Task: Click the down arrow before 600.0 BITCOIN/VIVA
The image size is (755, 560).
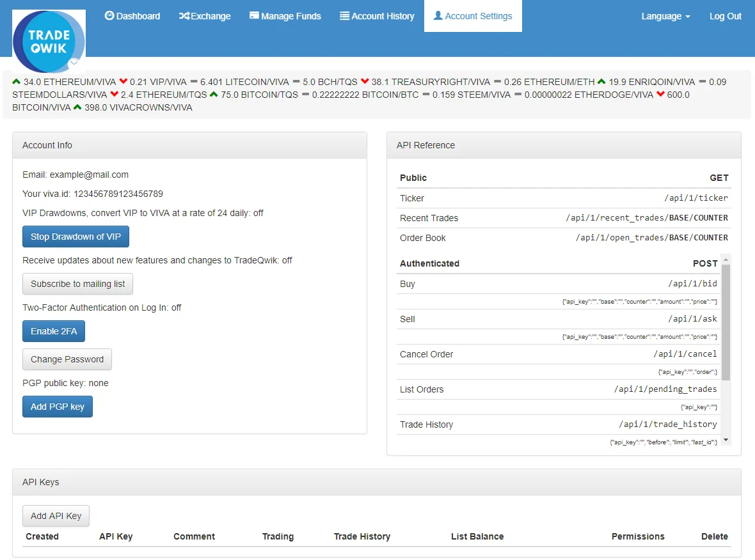Action: 660,94
